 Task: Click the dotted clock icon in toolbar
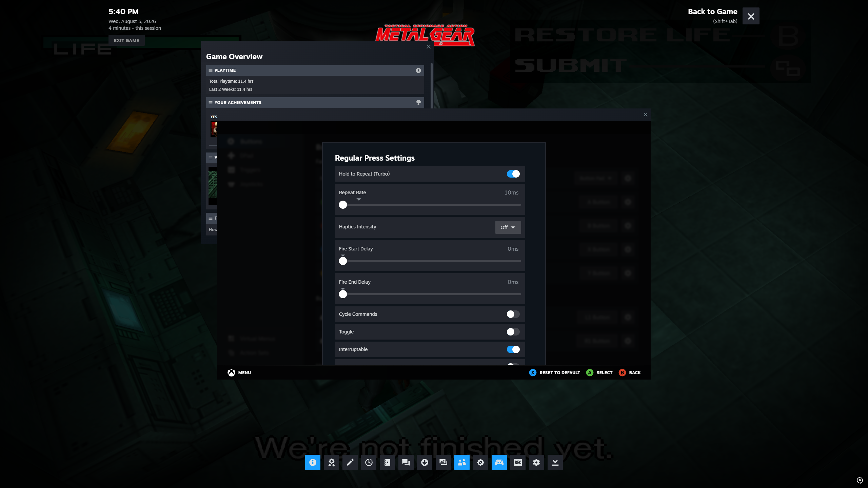tap(369, 462)
